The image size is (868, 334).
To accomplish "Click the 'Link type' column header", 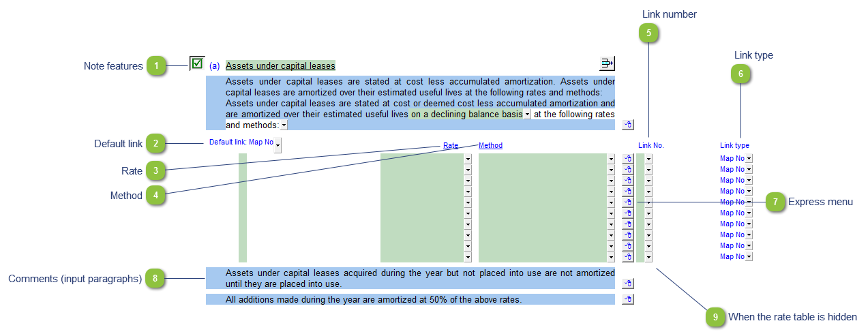I will [734, 145].
